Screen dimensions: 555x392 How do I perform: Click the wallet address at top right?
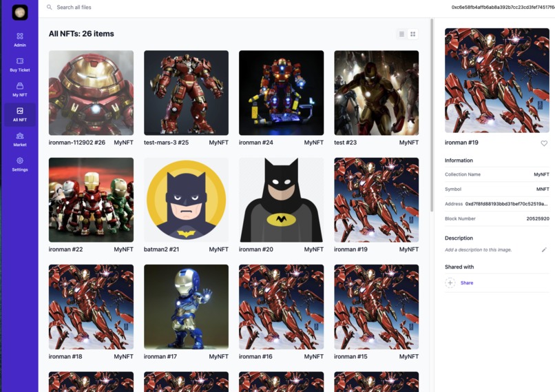tap(503, 7)
